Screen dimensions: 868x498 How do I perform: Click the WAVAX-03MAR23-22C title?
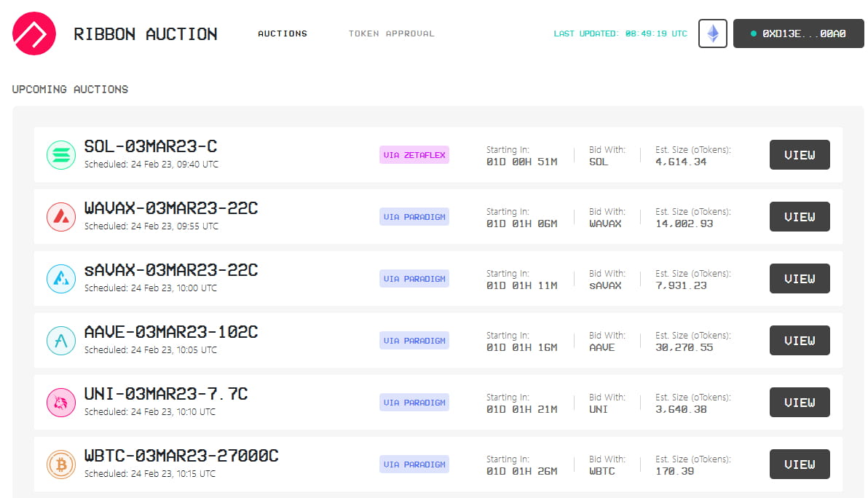point(171,209)
